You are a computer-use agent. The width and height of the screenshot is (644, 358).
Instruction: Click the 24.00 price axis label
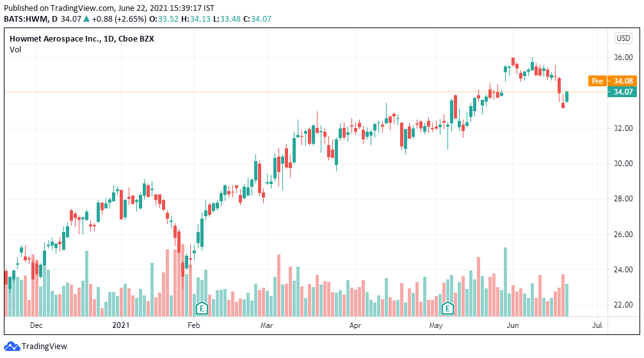[623, 270]
